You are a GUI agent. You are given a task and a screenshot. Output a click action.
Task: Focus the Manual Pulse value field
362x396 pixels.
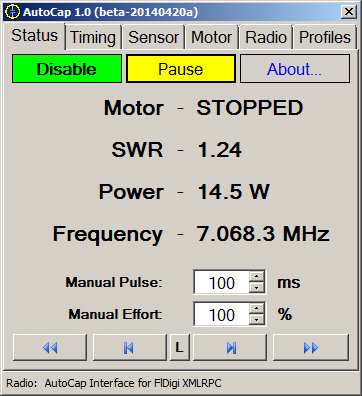(222, 282)
